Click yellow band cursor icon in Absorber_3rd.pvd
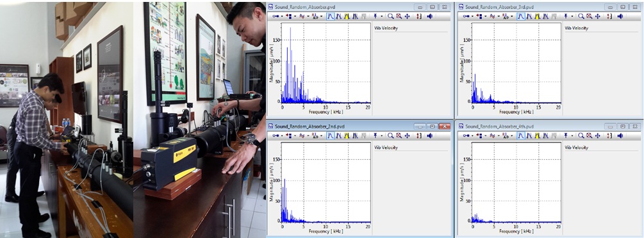 tap(538, 17)
